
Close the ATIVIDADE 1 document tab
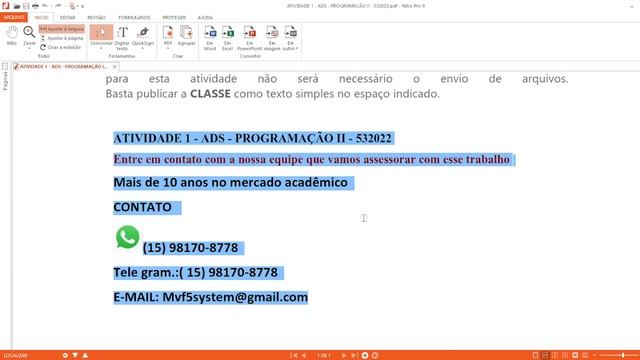115,67
